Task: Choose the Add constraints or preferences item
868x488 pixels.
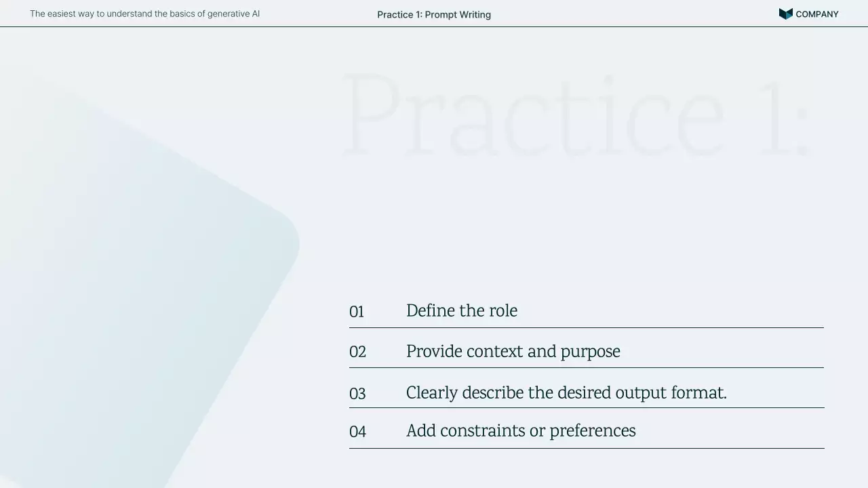Action: (x=521, y=430)
